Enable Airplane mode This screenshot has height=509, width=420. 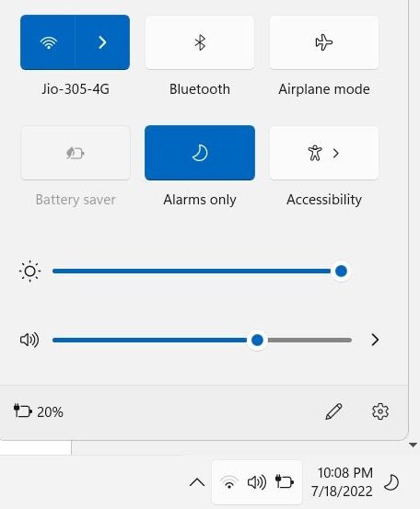[x=324, y=42]
